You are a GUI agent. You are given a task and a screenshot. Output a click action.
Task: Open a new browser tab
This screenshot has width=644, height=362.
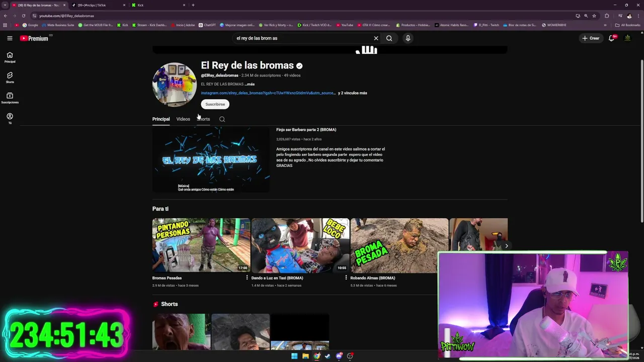193,5
